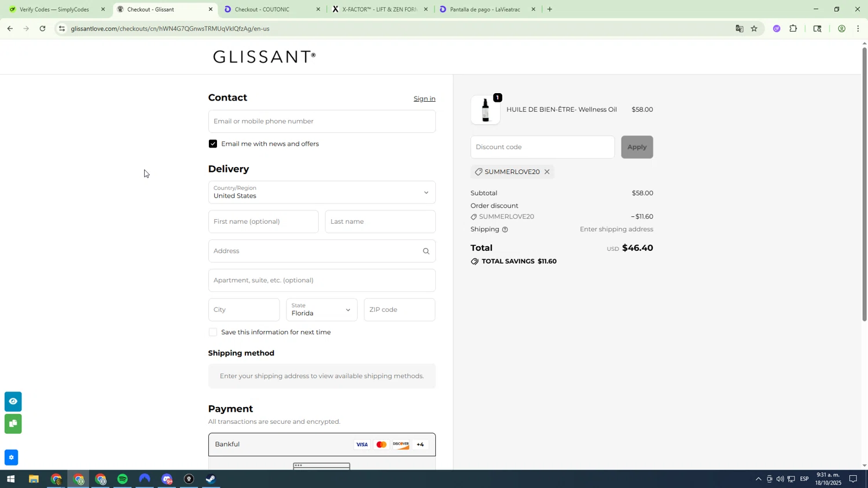Open the Chrome three-dot menu

[x=858, y=28]
